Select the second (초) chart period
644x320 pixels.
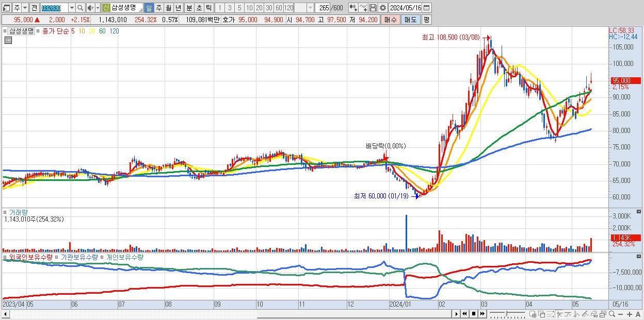point(199,8)
